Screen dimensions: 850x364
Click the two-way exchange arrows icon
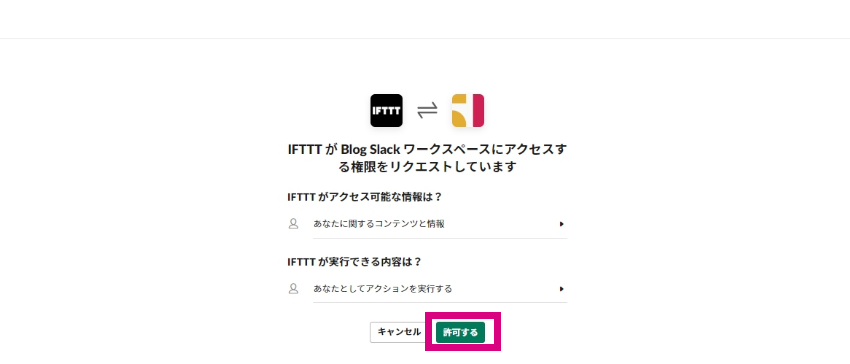coord(427,111)
